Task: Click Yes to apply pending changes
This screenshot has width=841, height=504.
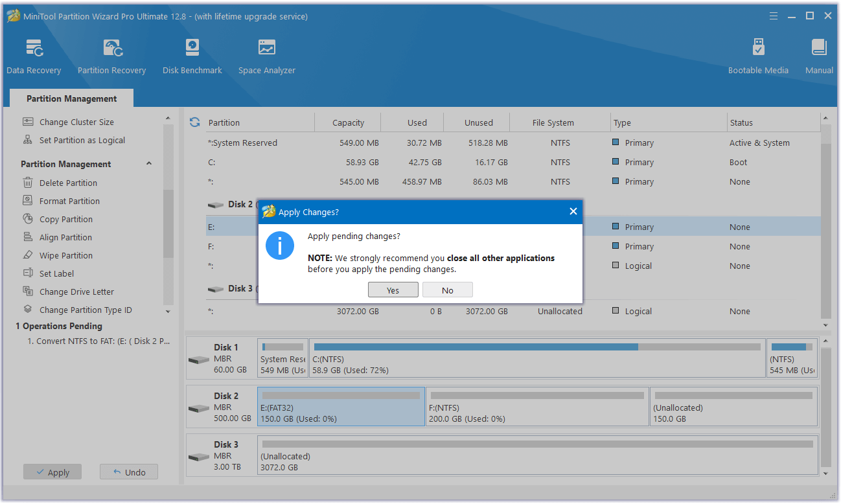Action: [x=393, y=290]
